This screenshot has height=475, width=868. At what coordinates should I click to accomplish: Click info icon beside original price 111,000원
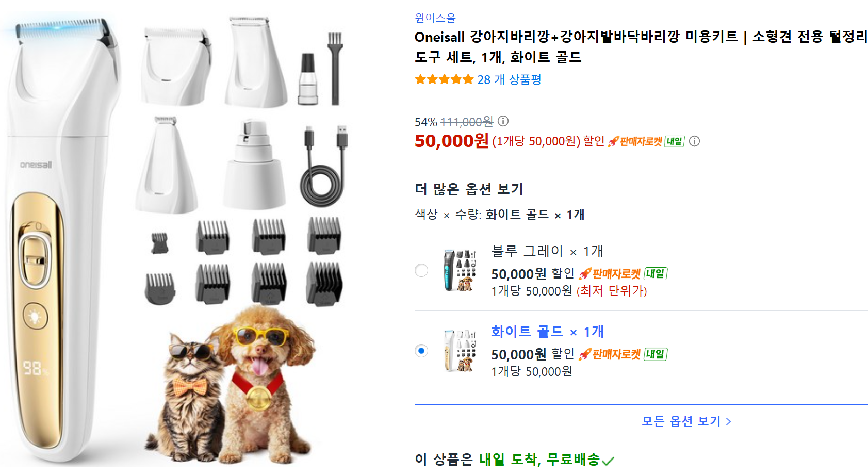click(x=503, y=121)
